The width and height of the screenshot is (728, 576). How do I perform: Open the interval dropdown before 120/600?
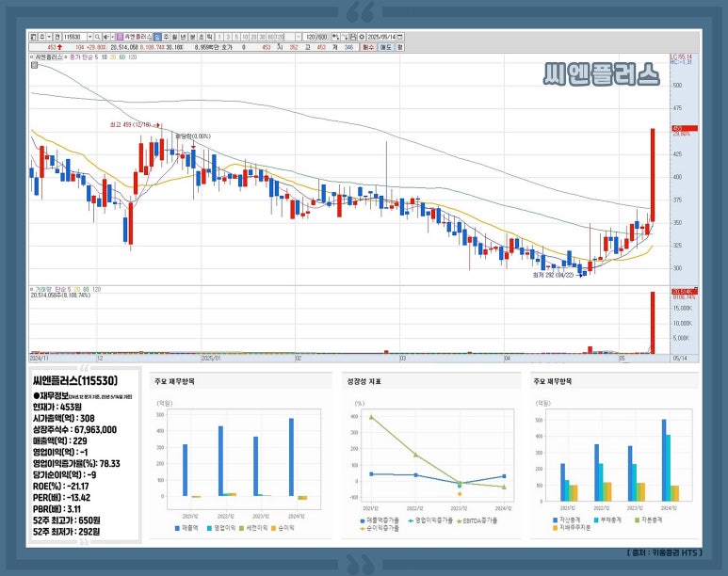coord(299,37)
